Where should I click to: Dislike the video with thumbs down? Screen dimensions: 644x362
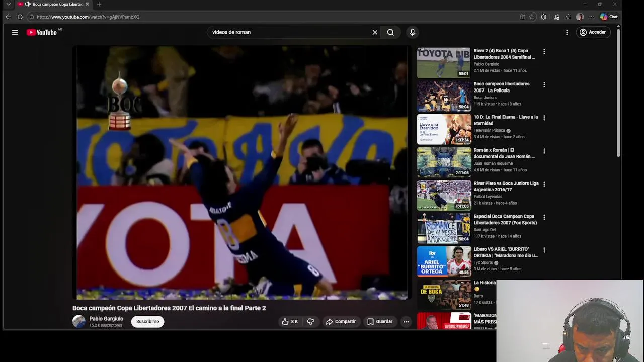pyautogui.click(x=310, y=322)
